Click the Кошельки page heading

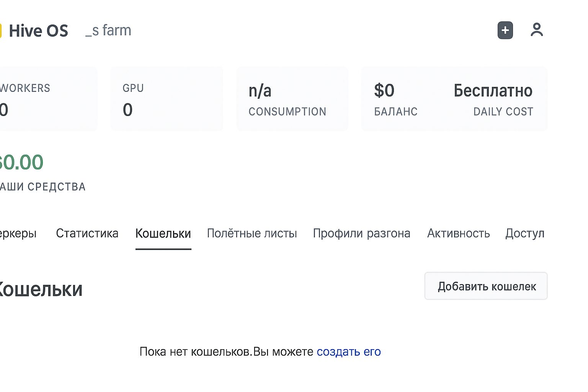(x=41, y=289)
